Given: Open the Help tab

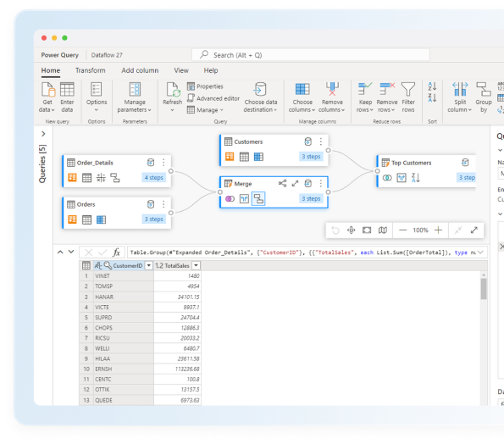Looking at the screenshot, I should click(x=211, y=70).
